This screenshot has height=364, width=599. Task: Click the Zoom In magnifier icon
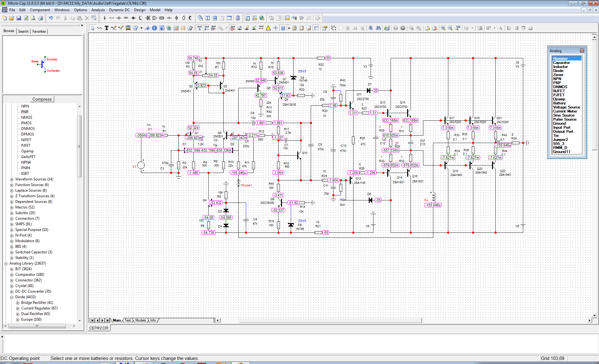pyautogui.click(x=443, y=28)
